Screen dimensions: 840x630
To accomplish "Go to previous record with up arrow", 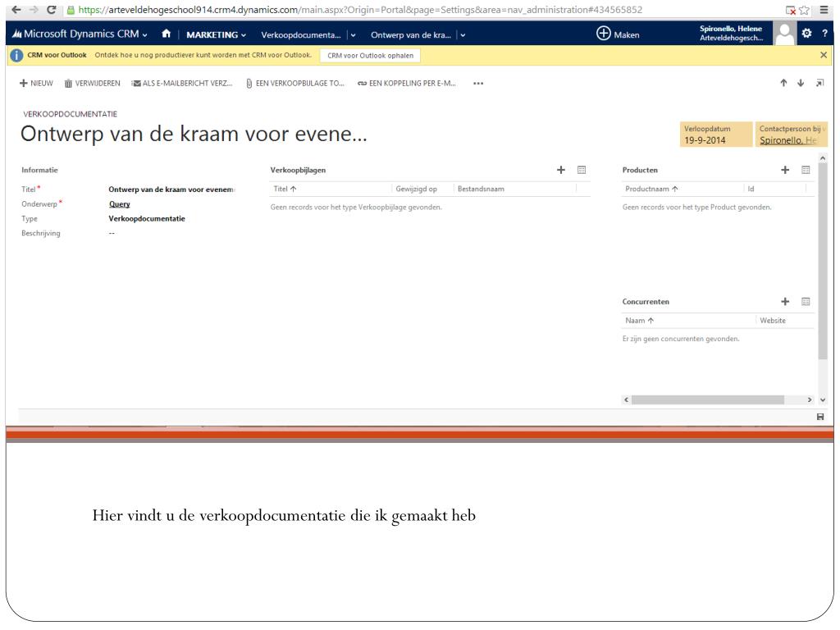I will pos(783,83).
